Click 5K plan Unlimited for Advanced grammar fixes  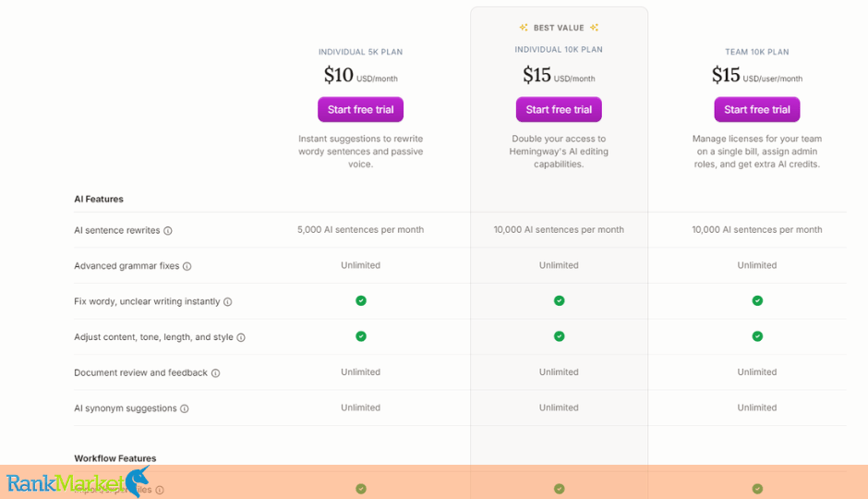[x=360, y=265]
